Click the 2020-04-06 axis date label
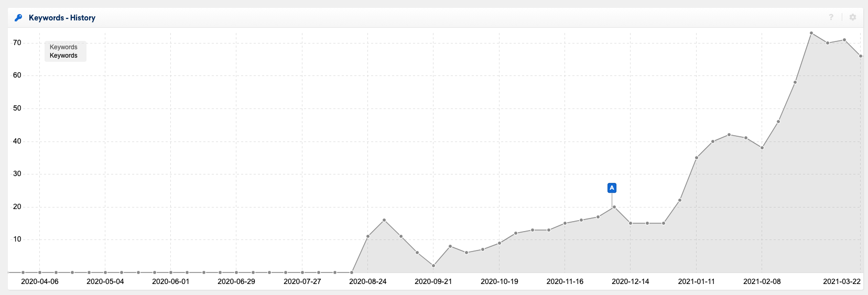The image size is (868, 295). coord(40,281)
